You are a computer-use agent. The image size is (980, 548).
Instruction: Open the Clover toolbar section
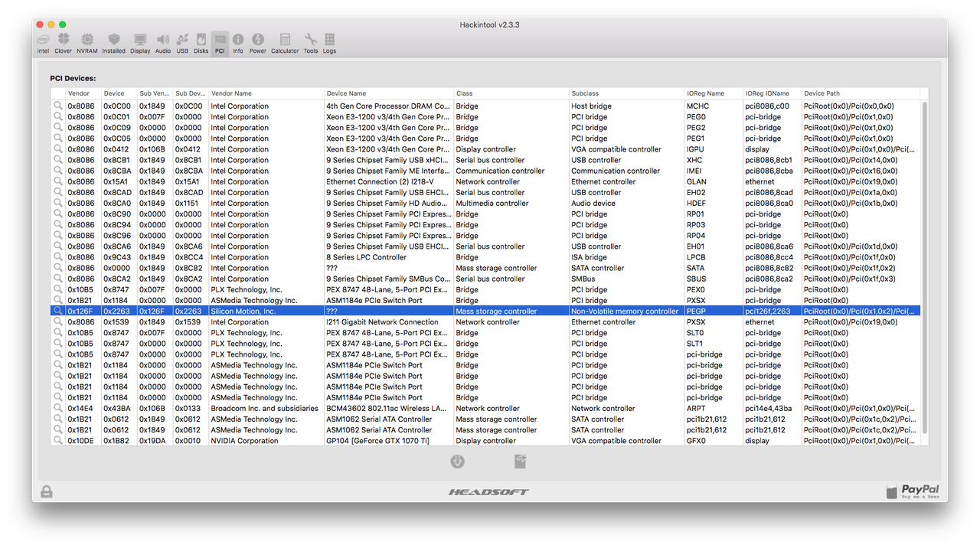coord(63,43)
